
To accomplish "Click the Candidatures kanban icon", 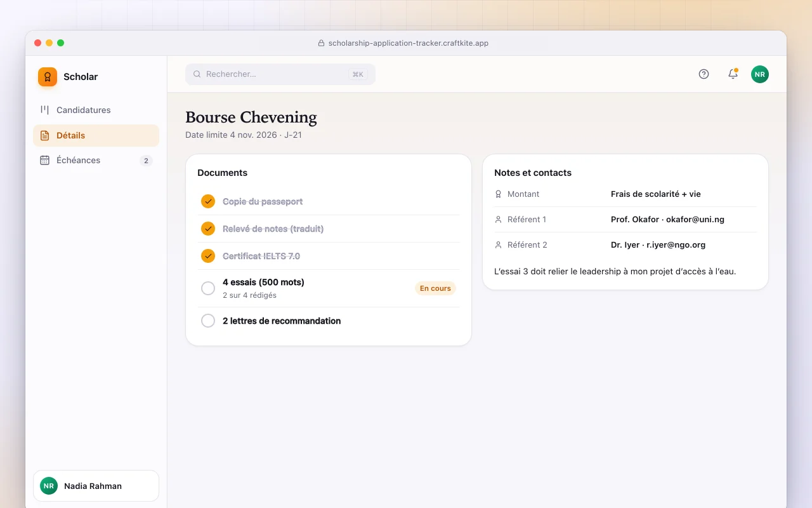I will (x=44, y=110).
